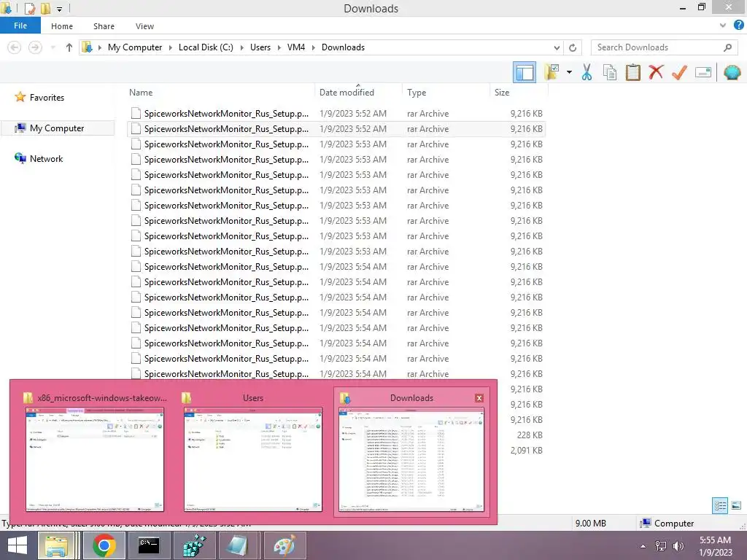Open the address bar history dropdown
Image resolution: width=747 pixels, height=560 pixels.
coord(557,47)
